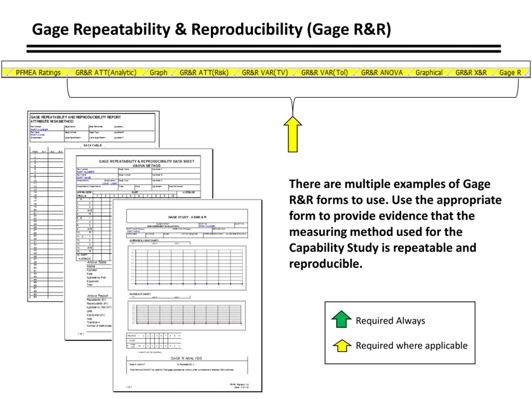Viewport: 532px width, 399px height.
Task: Select the GR&R VAR(Tol) tab
Action: tap(324, 73)
